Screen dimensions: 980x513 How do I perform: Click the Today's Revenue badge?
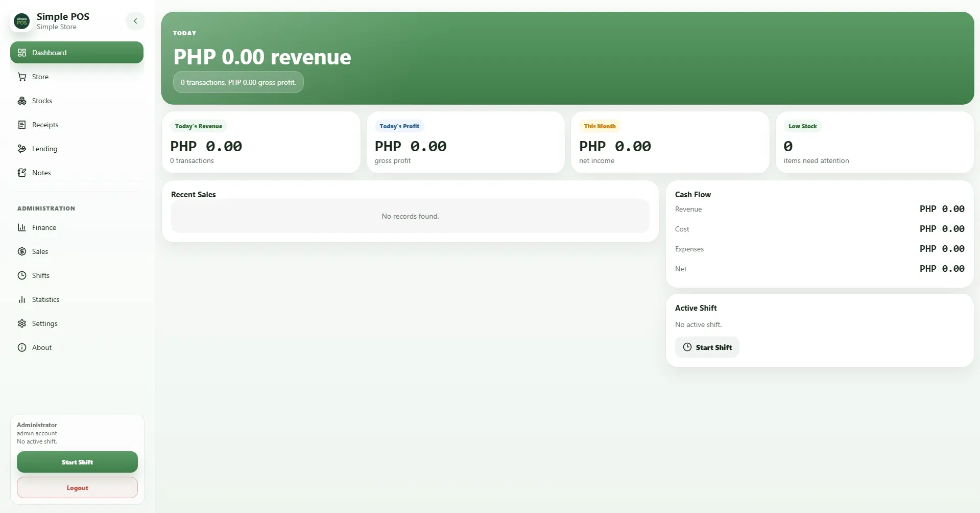coord(199,126)
